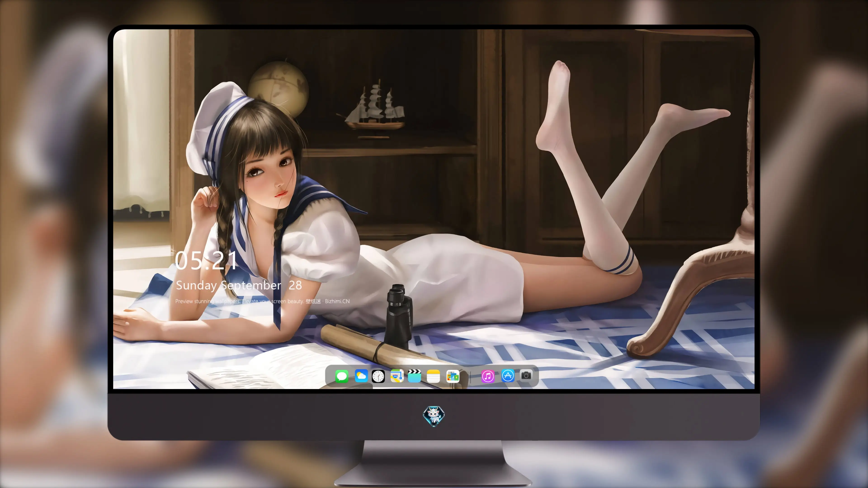Click the dragon mascot logo on monitor chin

434,416
